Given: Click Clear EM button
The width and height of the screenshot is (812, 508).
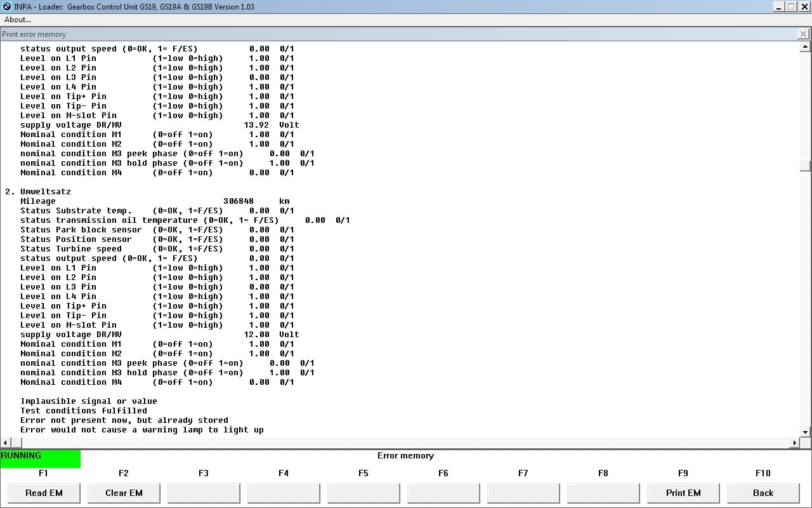Looking at the screenshot, I should click(x=124, y=493).
